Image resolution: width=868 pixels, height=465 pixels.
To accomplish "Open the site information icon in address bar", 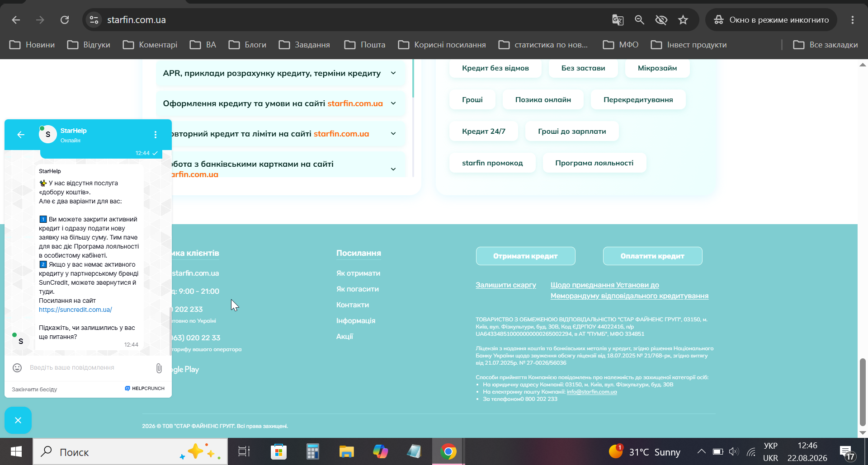I will coord(94,20).
